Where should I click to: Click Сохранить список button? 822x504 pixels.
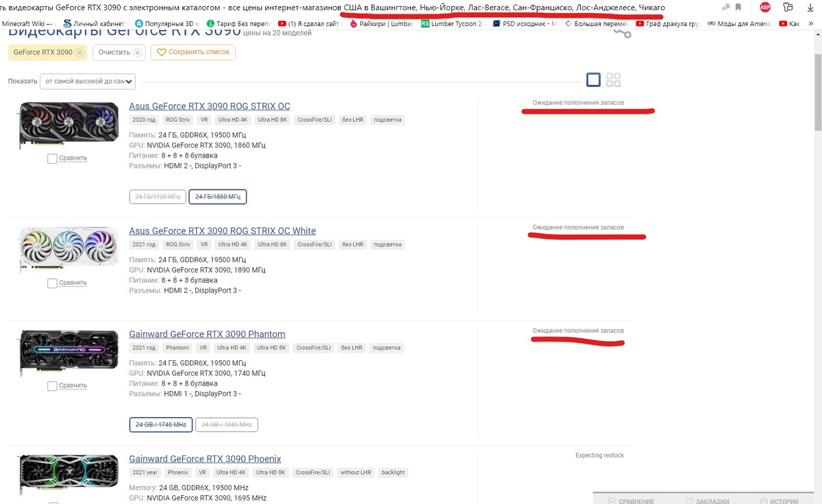tap(193, 53)
